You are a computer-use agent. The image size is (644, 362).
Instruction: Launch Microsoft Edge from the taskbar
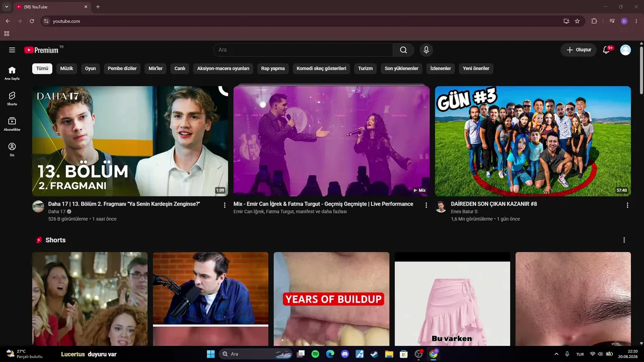pyautogui.click(x=330, y=354)
